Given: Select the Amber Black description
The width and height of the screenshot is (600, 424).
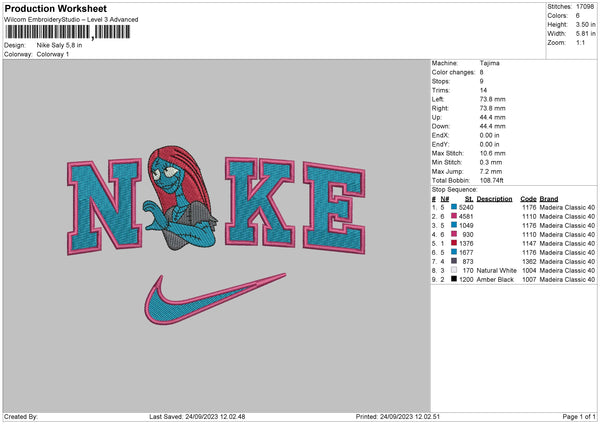Looking at the screenshot, I should point(495,280).
